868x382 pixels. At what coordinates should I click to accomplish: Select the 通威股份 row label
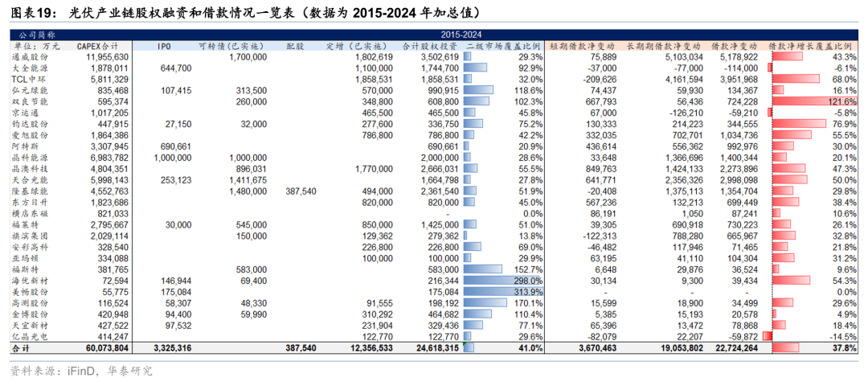point(30,58)
